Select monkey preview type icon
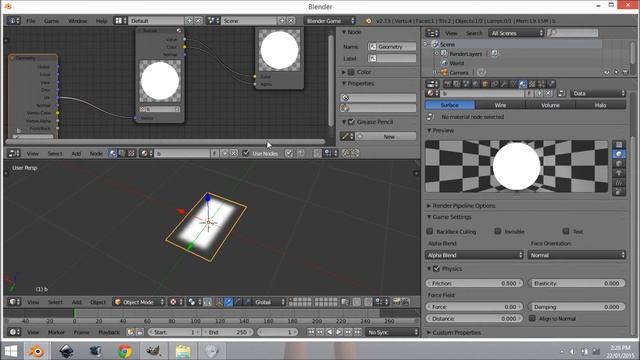This screenshot has height=360, width=640. point(619,173)
